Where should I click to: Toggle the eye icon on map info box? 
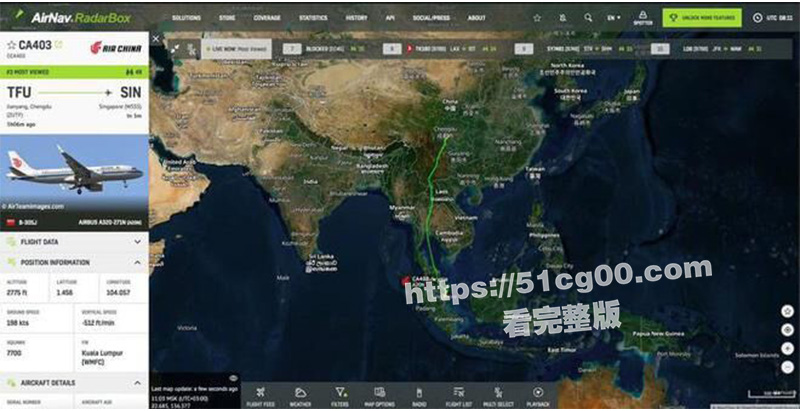coord(233,378)
